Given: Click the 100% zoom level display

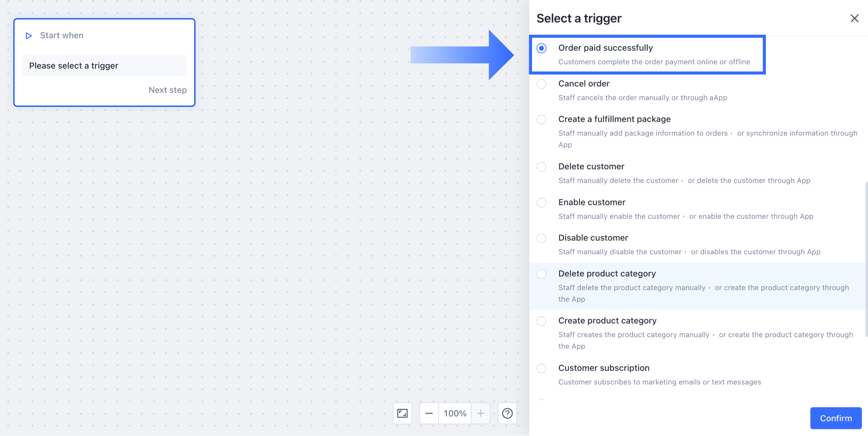Looking at the screenshot, I should click(455, 414).
